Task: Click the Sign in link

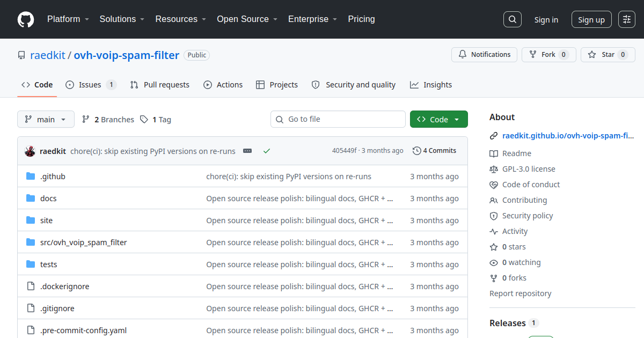Action: point(546,20)
